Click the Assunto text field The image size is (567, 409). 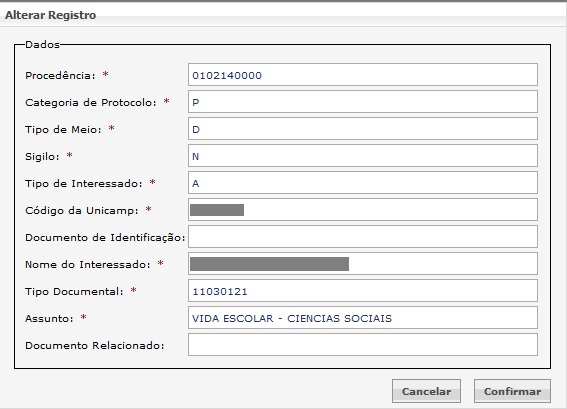pyautogui.click(x=363, y=318)
